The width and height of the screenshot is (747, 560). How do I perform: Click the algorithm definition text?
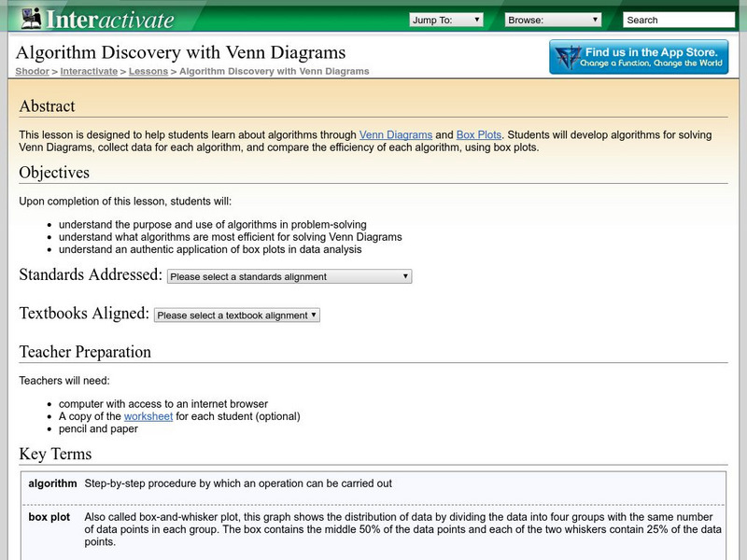tap(238, 483)
